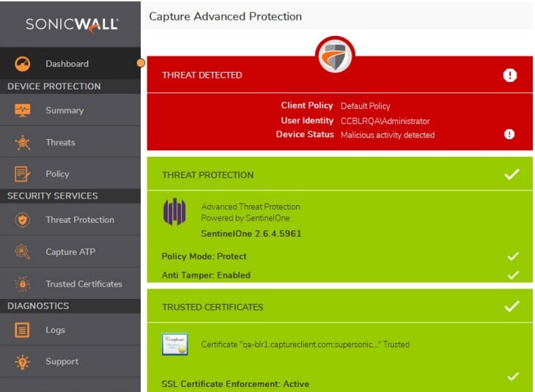
Task: Click 'SSL Certificate Enforcement: Active' text
Action: pos(235,384)
